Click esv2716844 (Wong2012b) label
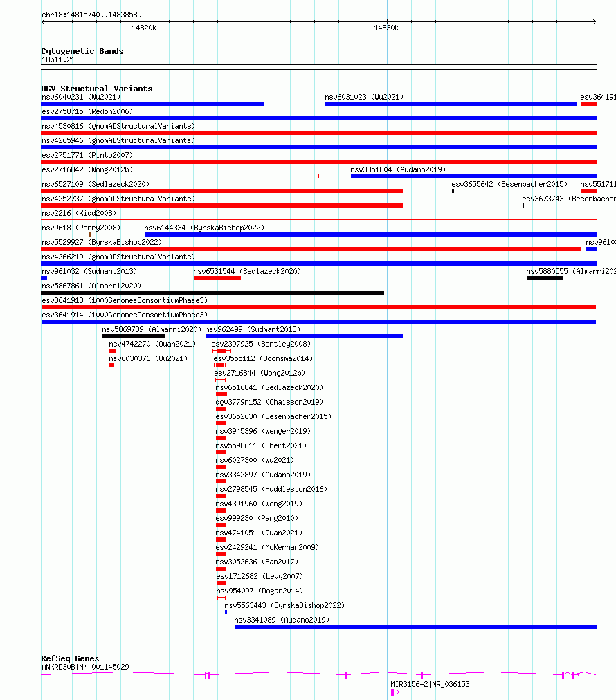Viewport: 616px width, 700px height. tap(260, 373)
